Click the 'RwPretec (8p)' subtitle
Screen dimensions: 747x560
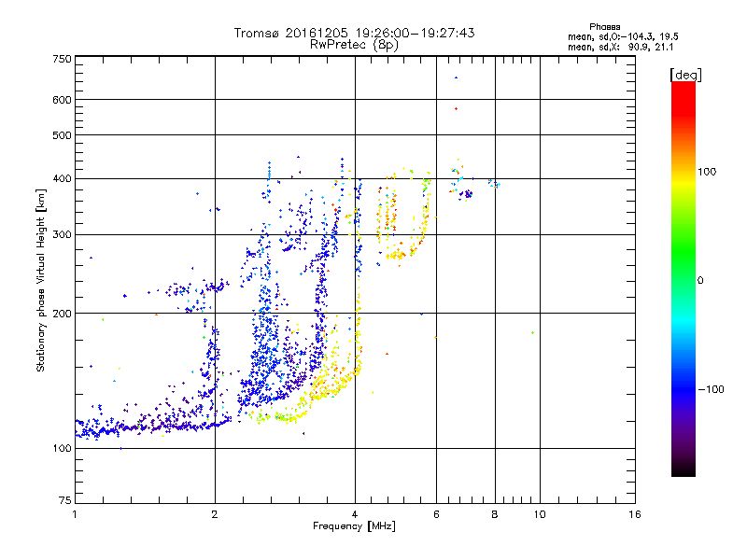click(354, 45)
